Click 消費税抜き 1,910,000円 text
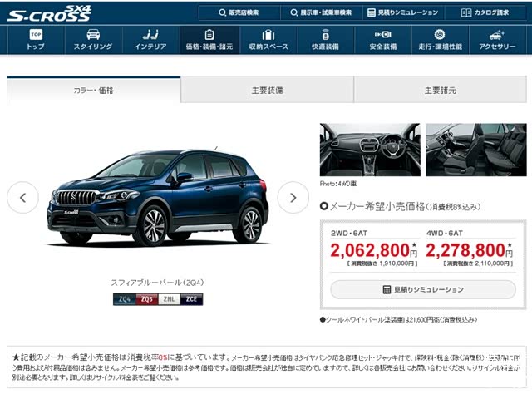The height and width of the screenshot is (394, 532). (x=382, y=263)
